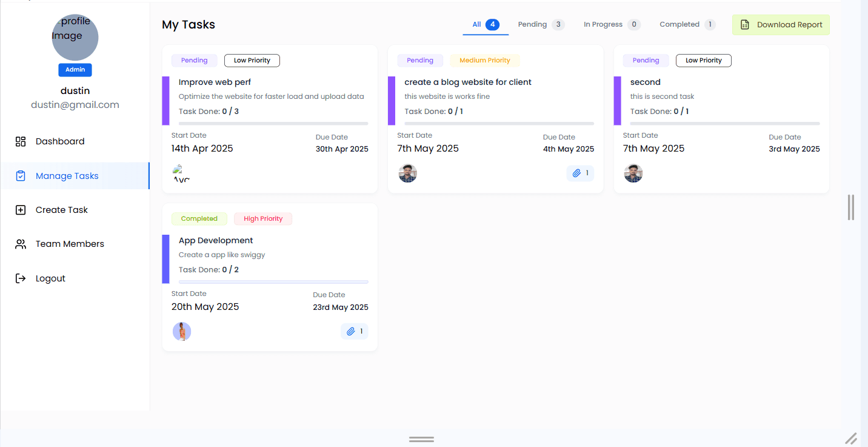Click document icon in Download Report button
The width and height of the screenshot is (868, 447).
point(745,25)
